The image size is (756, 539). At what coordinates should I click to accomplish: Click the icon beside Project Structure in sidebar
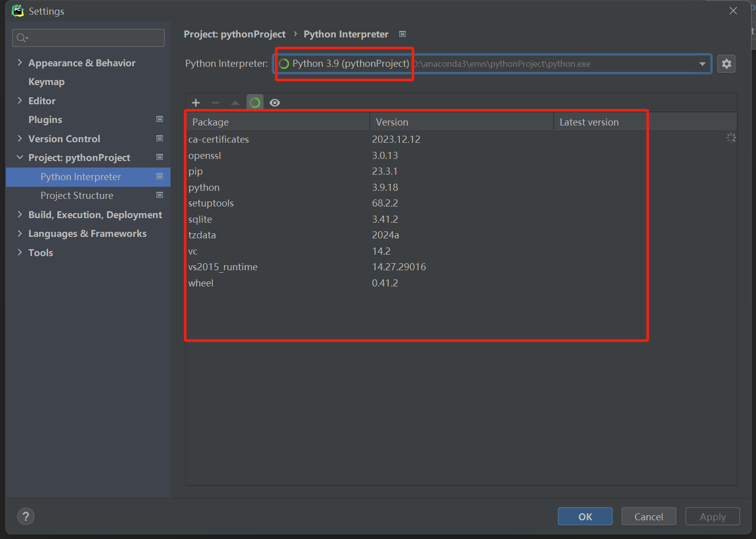point(160,195)
